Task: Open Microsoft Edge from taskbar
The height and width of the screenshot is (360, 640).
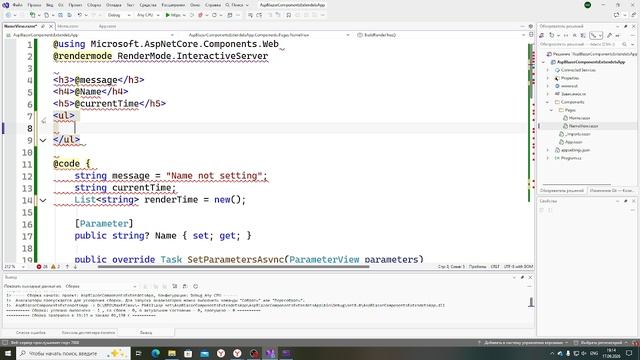Action: click(156, 353)
